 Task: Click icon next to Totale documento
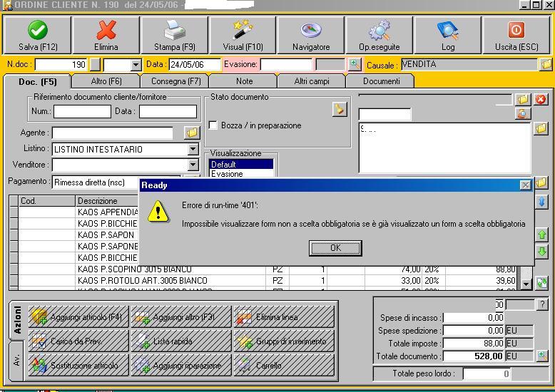coord(542,356)
